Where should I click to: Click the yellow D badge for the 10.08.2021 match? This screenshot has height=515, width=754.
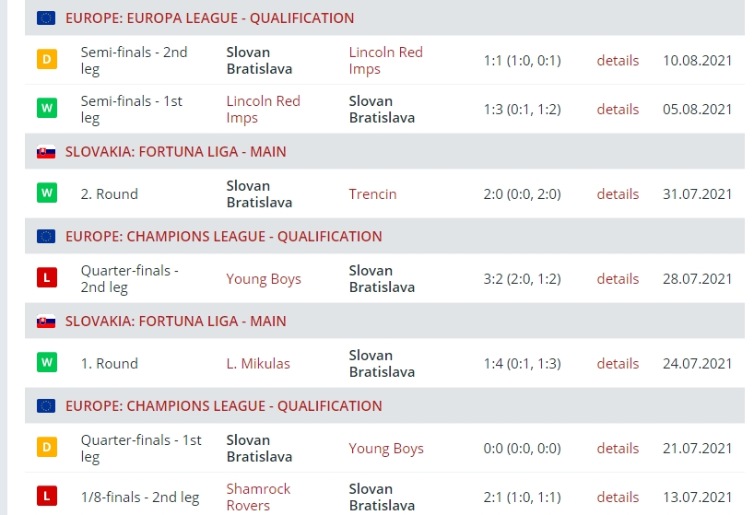click(46, 60)
